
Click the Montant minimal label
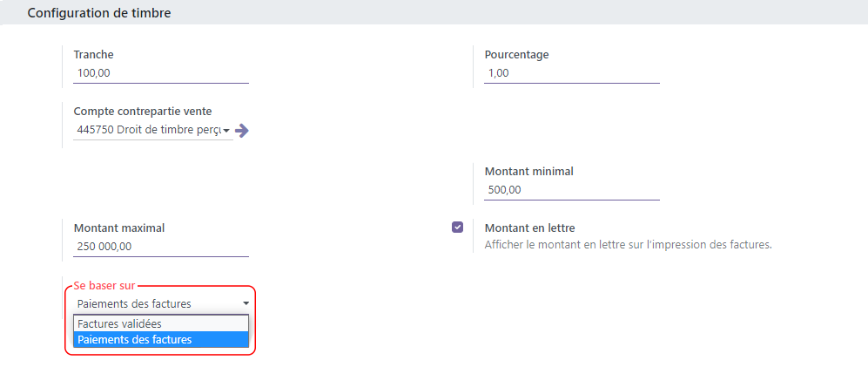pos(528,172)
